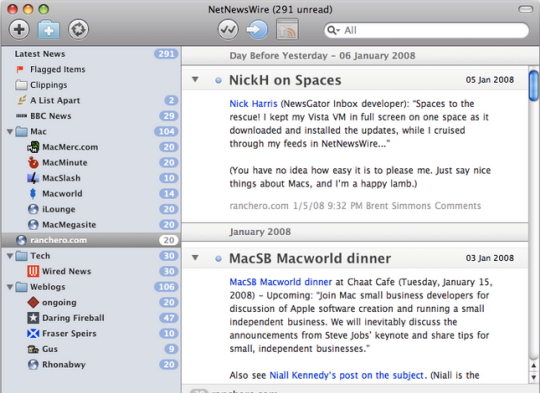The width and height of the screenshot is (540, 393).
Task: Toggle read dot for NickH on Spaces
Action: click(218, 81)
